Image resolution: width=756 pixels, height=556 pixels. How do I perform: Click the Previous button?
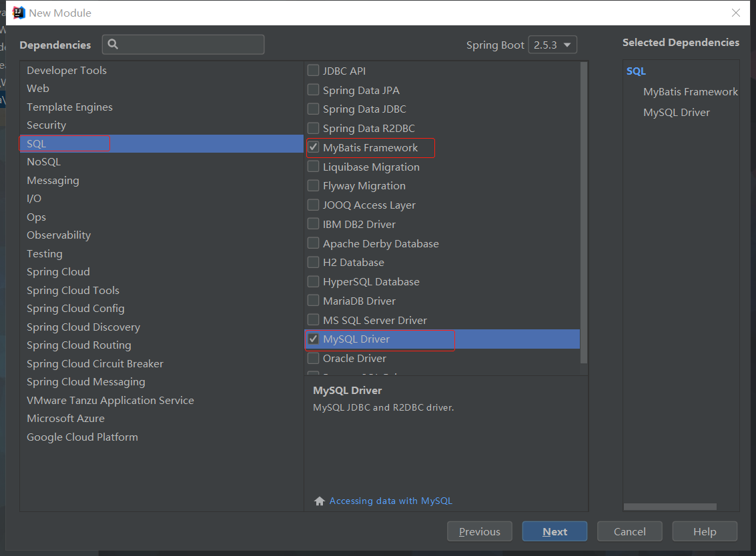(479, 531)
